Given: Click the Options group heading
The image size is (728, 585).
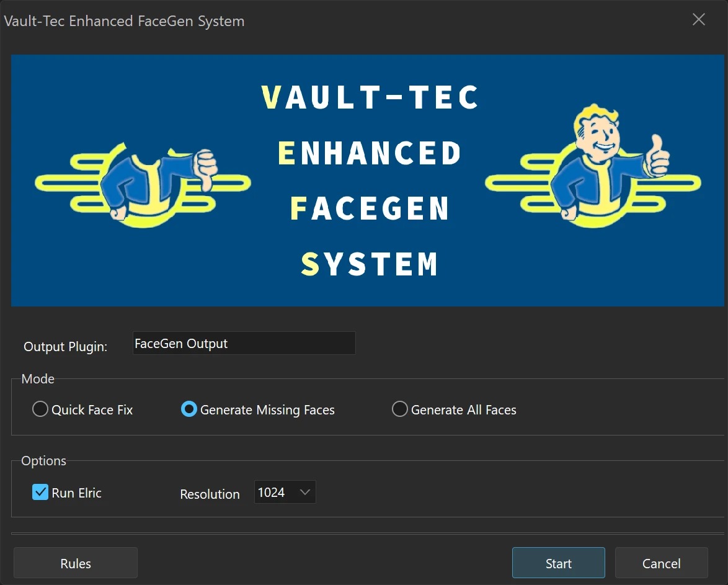Looking at the screenshot, I should click(x=43, y=460).
